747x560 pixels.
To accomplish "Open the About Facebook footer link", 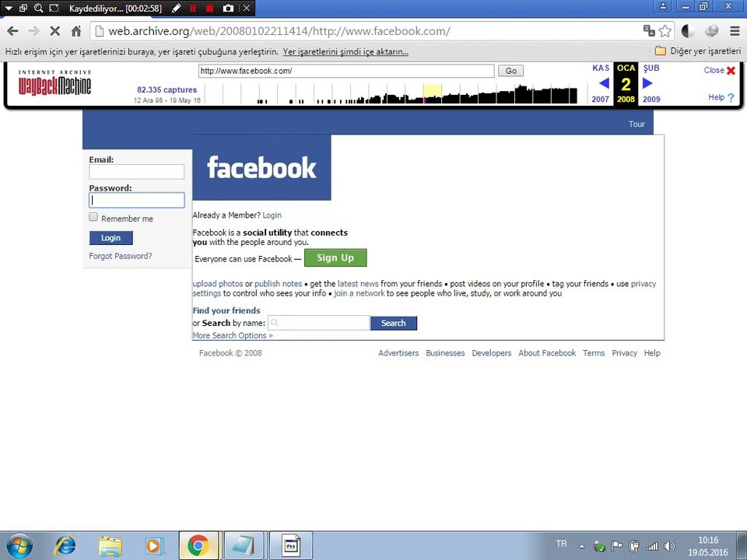I will pos(547,353).
